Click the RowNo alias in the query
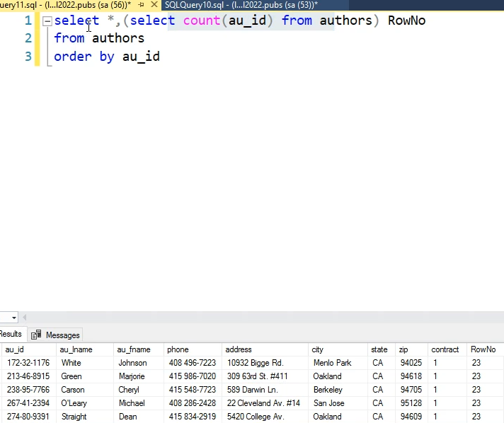The height and width of the screenshot is (423, 504). pyautogui.click(x=406, y=21)
